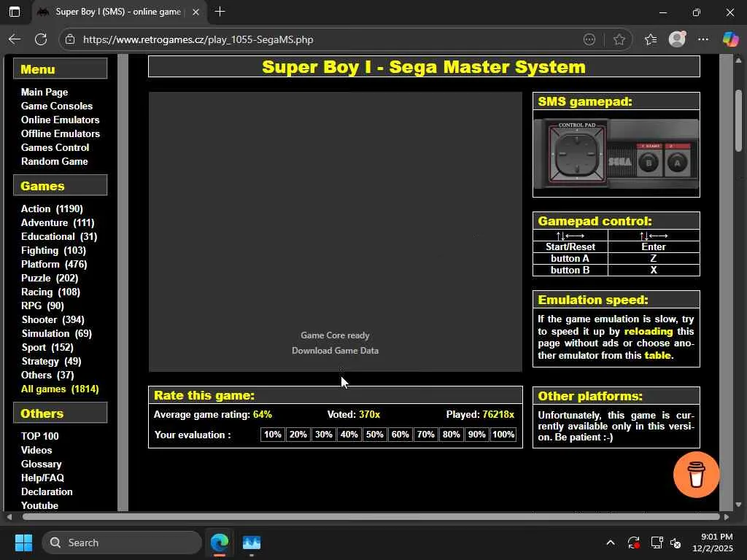Viewport: 747px width, 560px height.
Task: Browse Fighting (103) games
Action: click(x=53, y=250)
